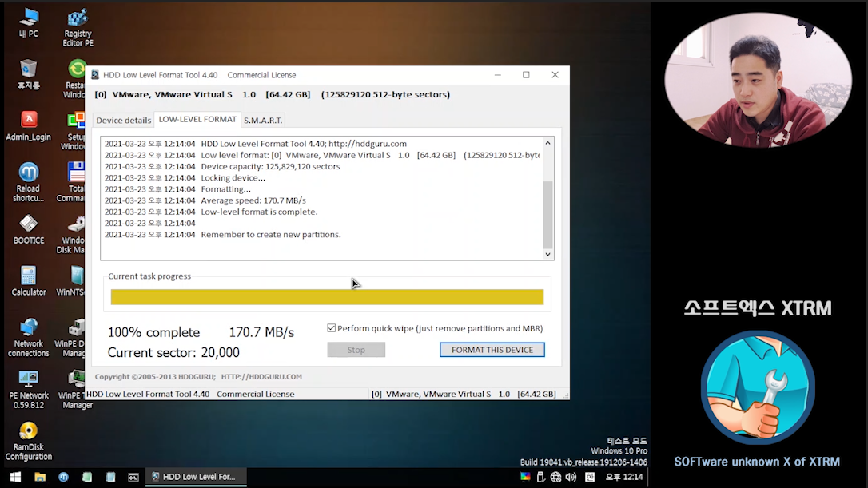Viewport: 868px width, 488px height.
Task: Click log line "Remember to create new partitions."
Action: coord(271,234)
